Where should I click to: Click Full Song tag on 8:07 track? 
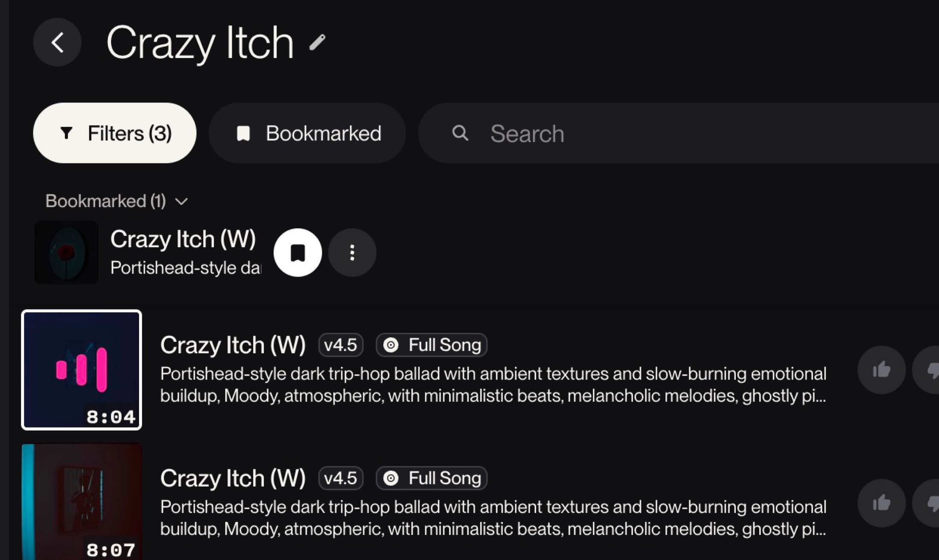[x=432, y=478]
